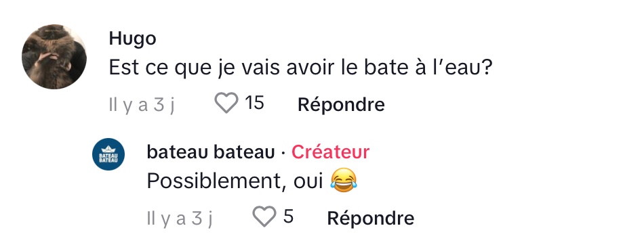This screenshot has height=249, width=644.
Task: Click the question mark ending Hugo's comment
Action: 485,68
